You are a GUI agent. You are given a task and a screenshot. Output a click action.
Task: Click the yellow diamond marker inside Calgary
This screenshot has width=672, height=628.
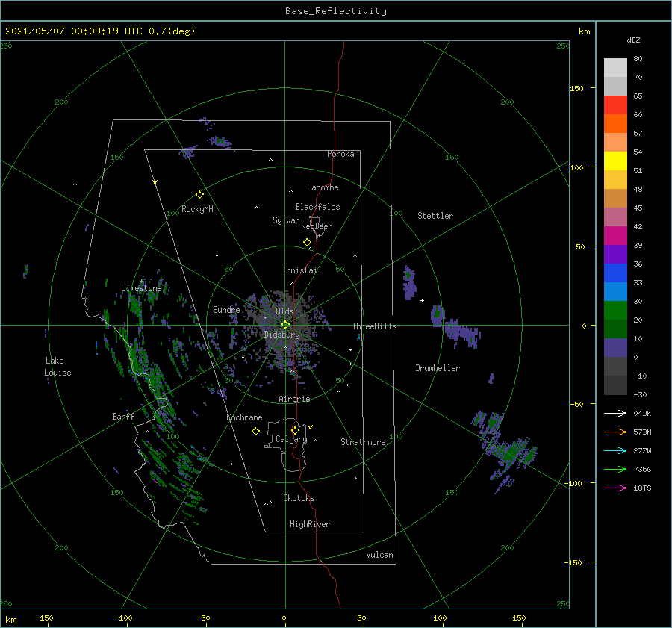[295, 430]
